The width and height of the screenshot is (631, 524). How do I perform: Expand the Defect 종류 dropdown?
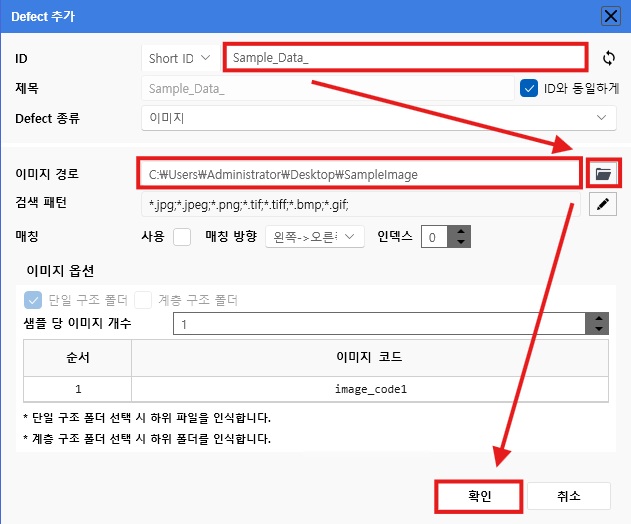(379, 118)
